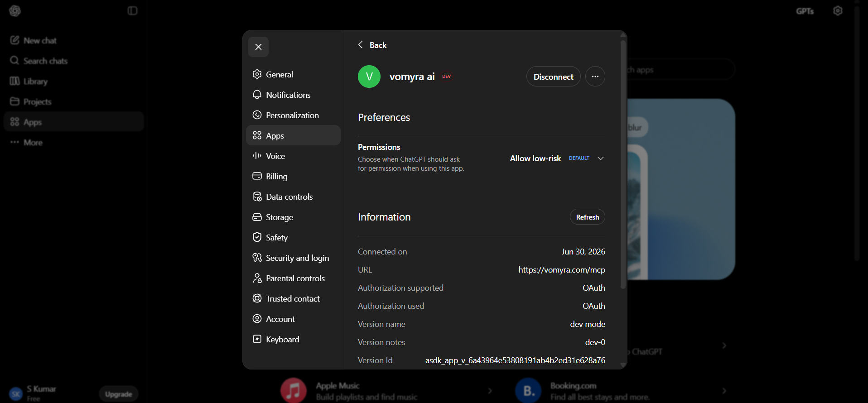Click the permissions dropdown chevron arrow

(x=601, y=158)
